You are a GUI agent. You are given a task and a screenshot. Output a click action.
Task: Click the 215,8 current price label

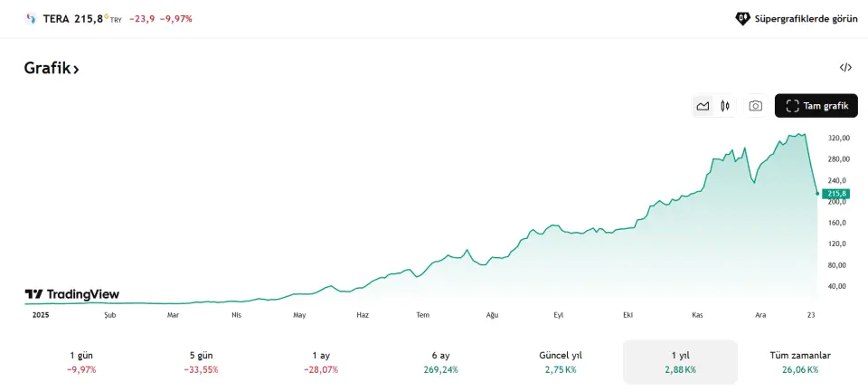(x=837, y=194)
